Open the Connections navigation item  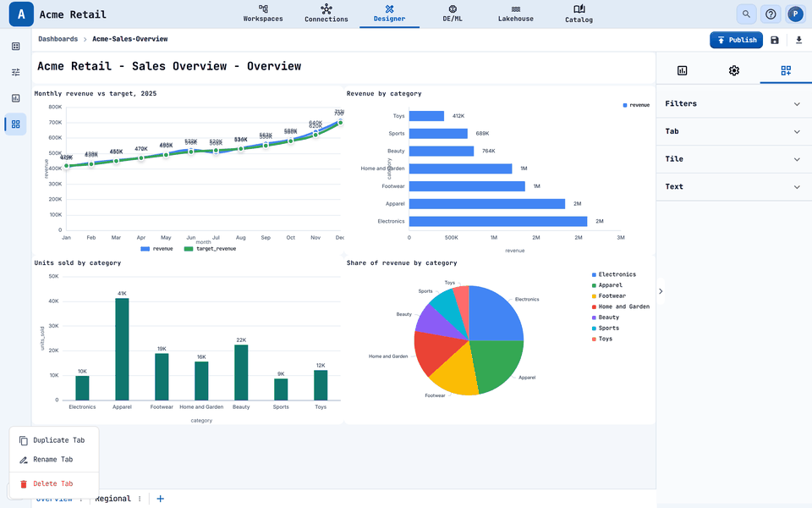326,14
